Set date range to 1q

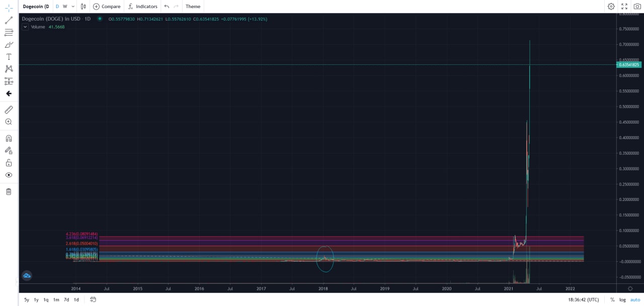(46, 300)
